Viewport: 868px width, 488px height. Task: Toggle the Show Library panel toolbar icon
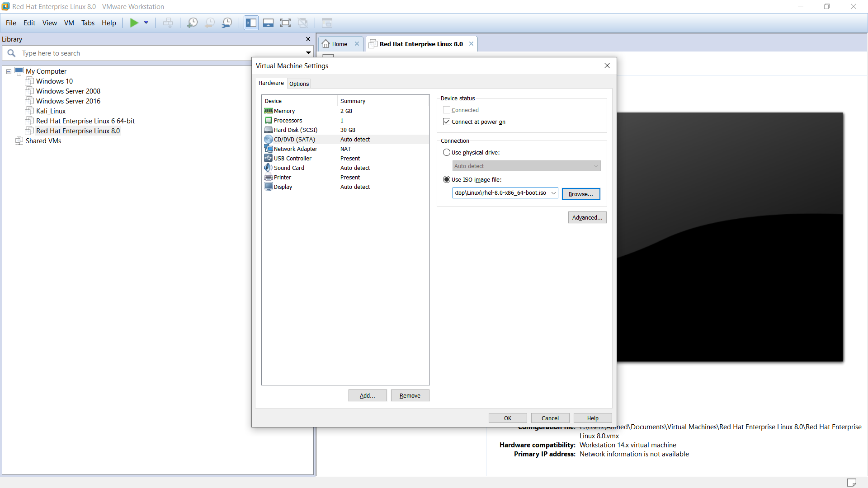(x=251, y=23)
